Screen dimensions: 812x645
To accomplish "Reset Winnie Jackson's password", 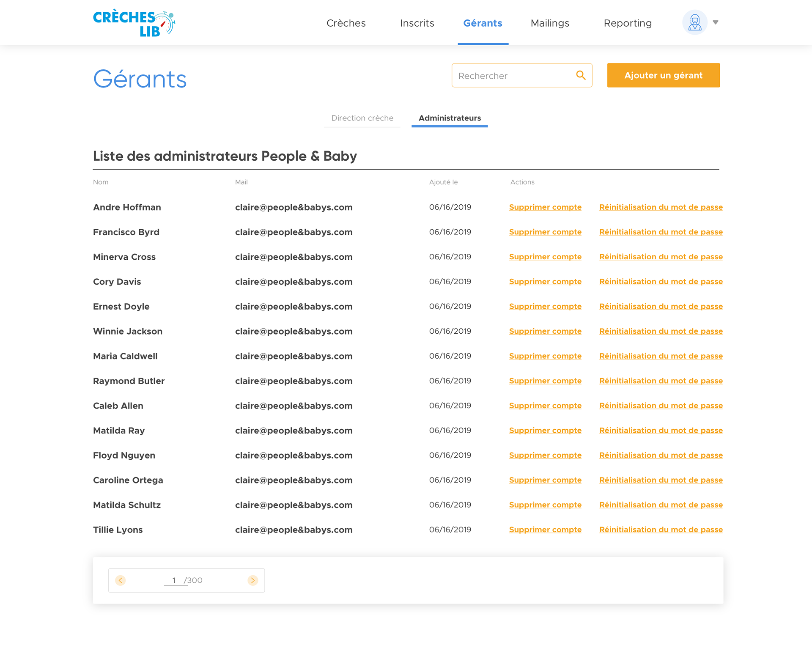I will (x=661, y=331).
